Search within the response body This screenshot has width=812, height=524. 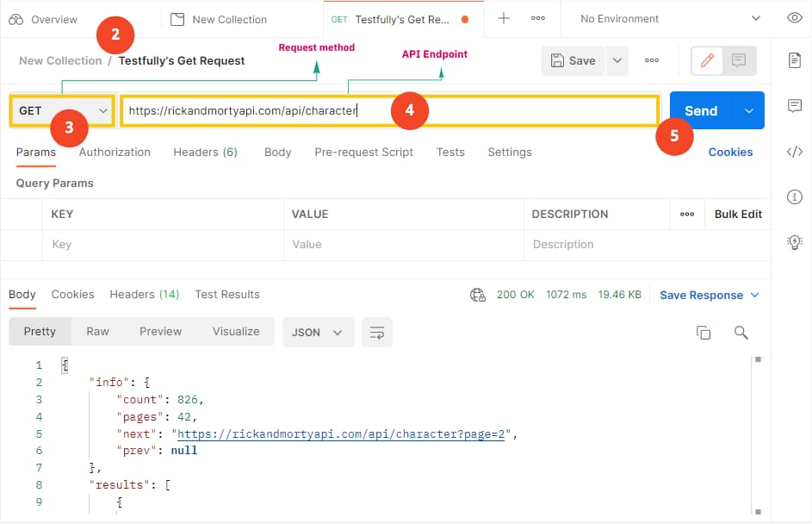tap(741, 332)
